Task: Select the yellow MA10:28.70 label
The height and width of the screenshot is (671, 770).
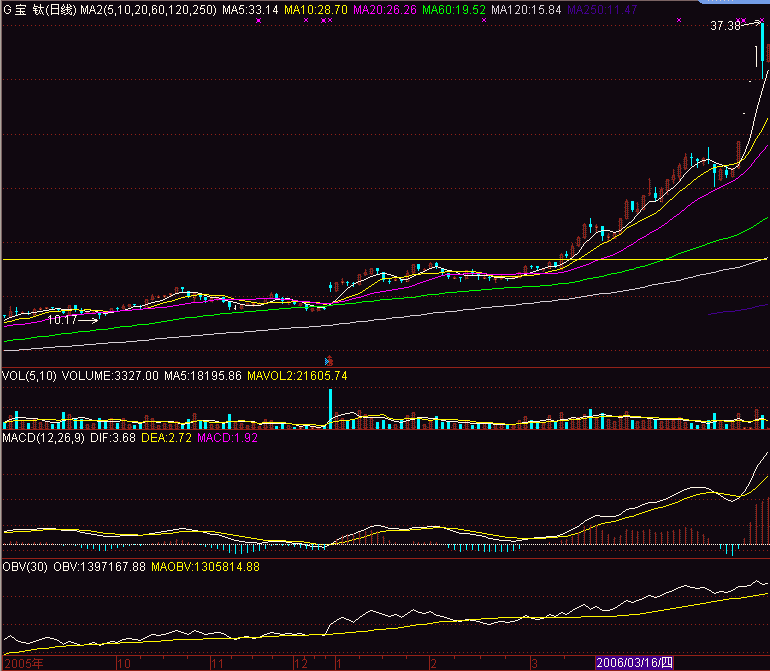Action: pos(316,9)
